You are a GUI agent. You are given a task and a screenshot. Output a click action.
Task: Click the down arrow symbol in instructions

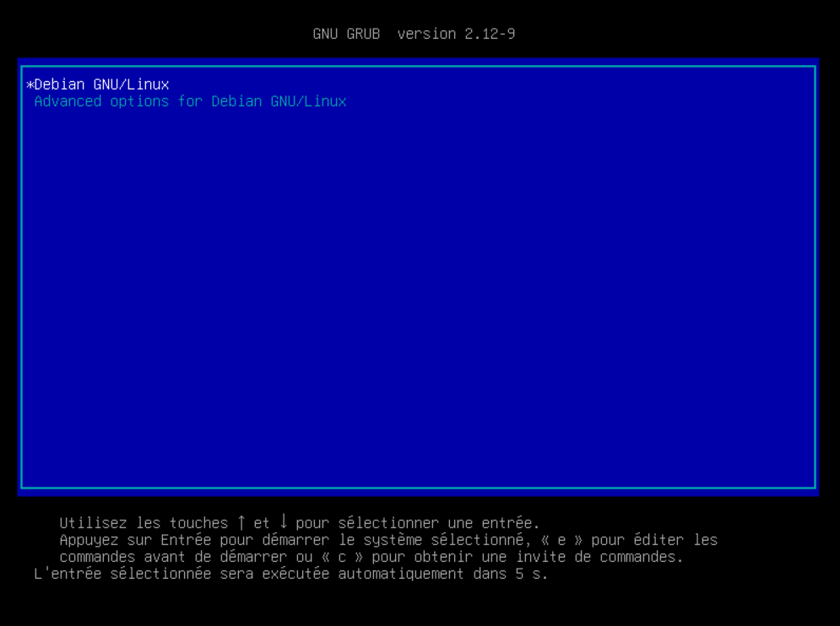click(284, 523)
